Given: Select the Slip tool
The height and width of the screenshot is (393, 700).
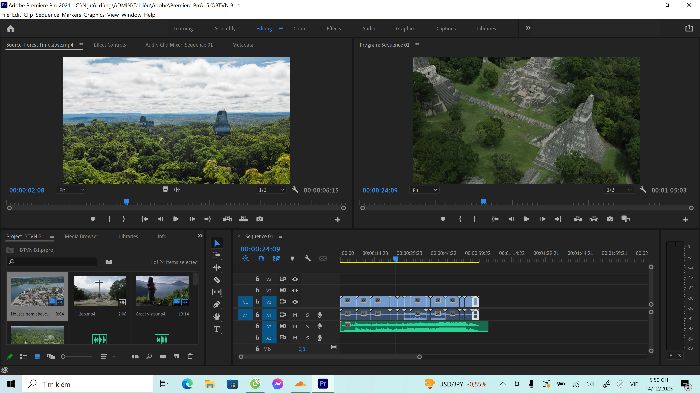Looking at the screenshot, I should coord(217,292).
